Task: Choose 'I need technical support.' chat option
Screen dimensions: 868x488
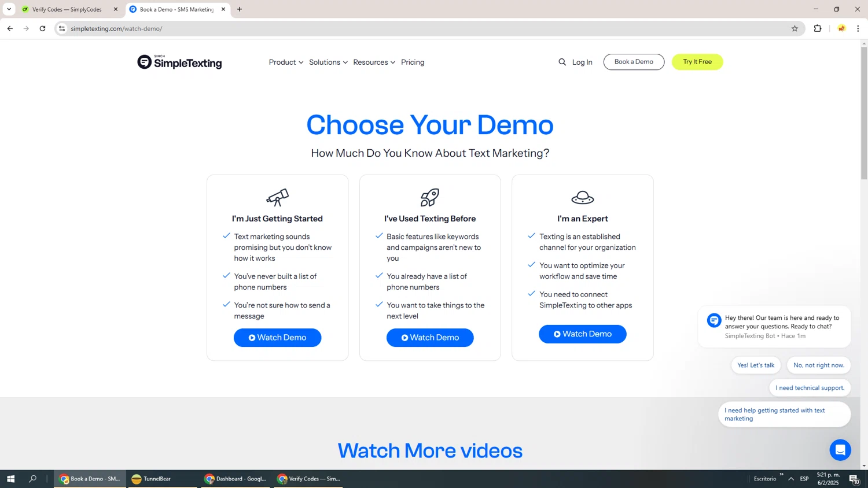Action: (810, 388)
